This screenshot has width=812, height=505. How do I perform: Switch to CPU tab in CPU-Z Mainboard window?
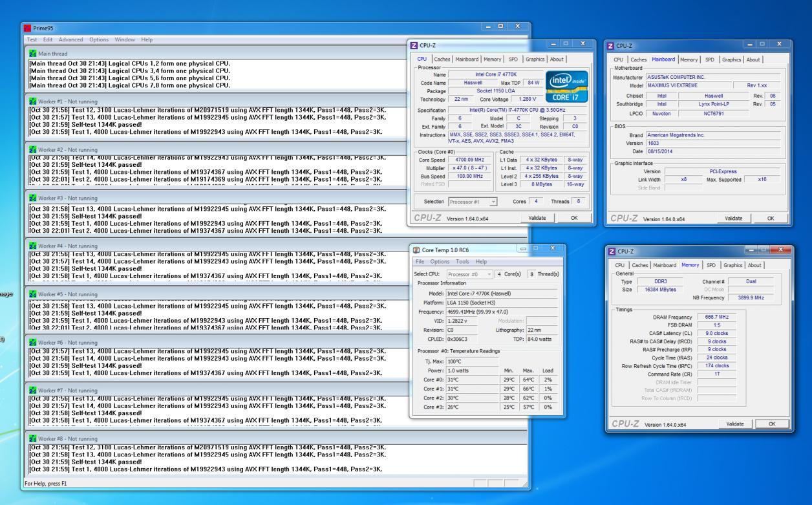tap(619, 60)
